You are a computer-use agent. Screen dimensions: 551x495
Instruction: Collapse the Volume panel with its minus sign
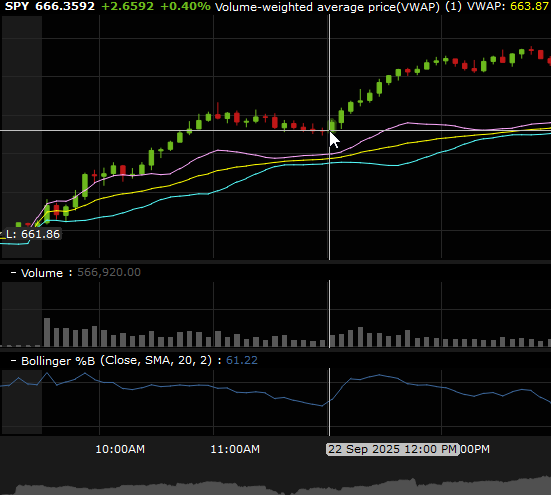click(14, 273)
